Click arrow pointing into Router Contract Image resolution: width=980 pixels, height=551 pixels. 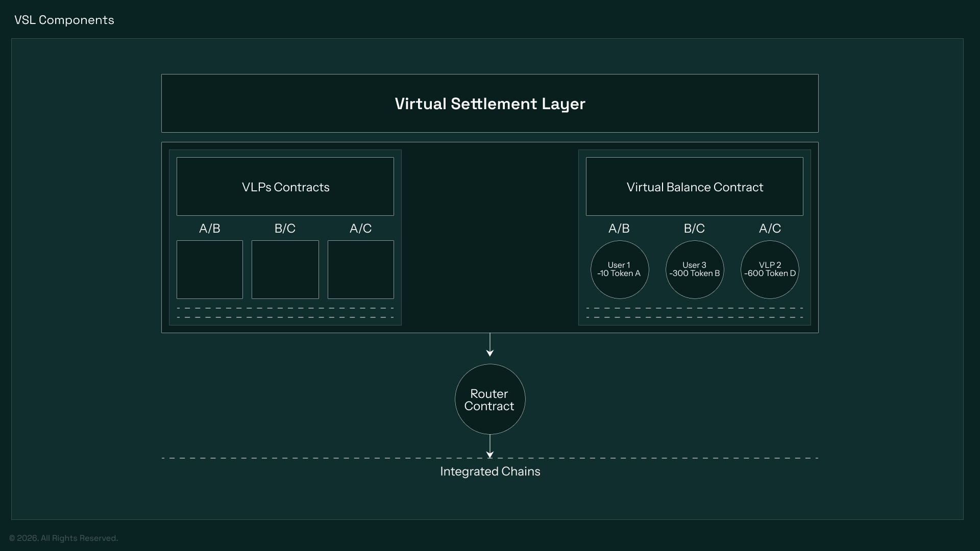490,345
